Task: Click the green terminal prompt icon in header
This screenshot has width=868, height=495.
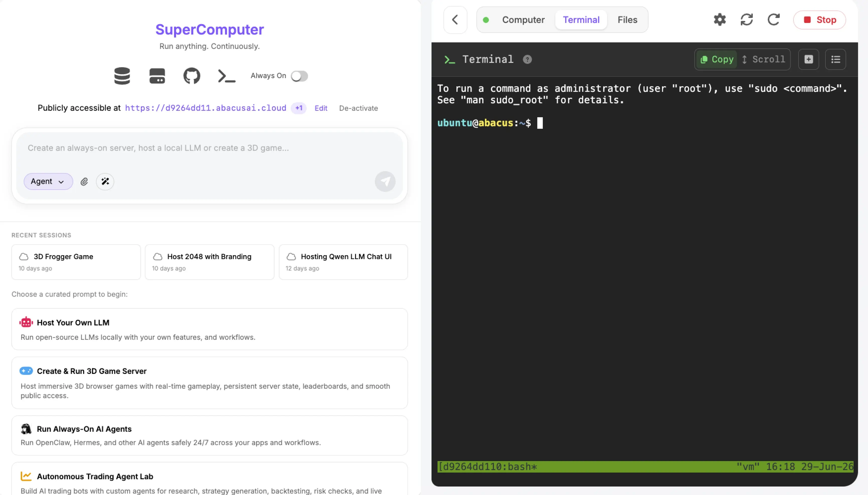Action: click(450, 60)
